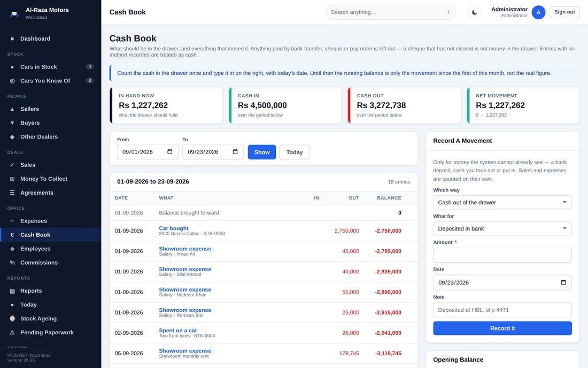
Task: Open the Sellers section
Action: pyautogui.click(x=51, y=109)
